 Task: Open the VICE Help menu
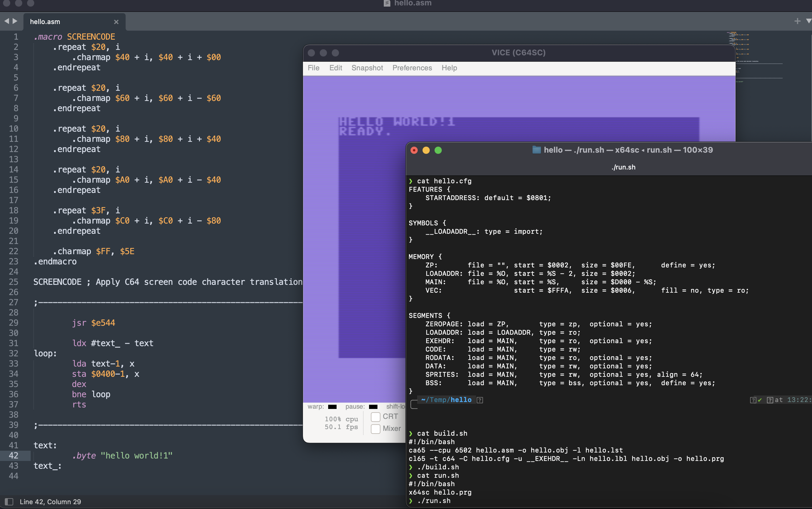point(449,68)
